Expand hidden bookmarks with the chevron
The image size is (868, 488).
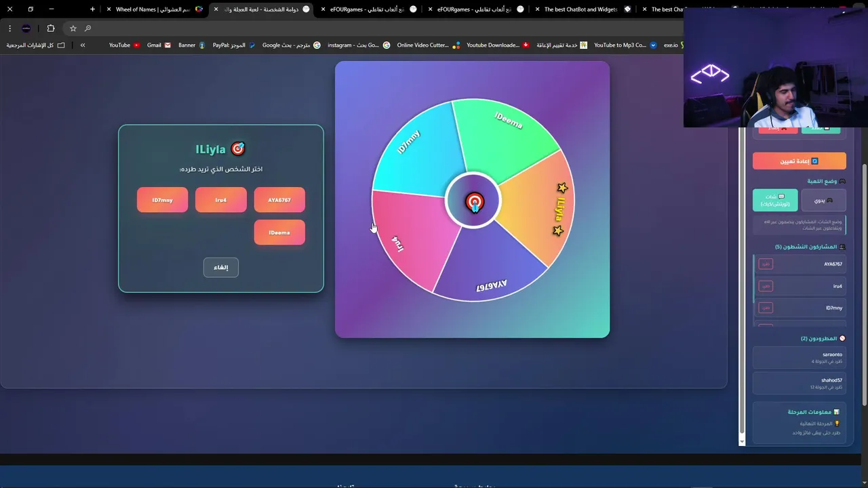[83, 45]
